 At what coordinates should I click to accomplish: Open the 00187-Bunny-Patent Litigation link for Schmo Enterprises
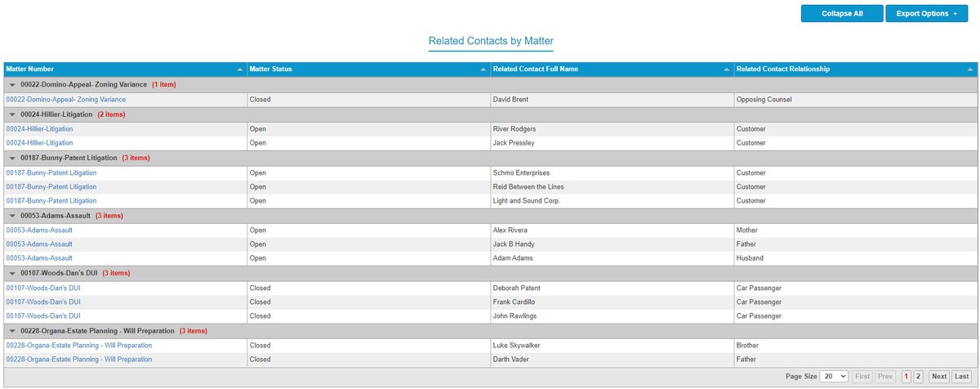coord(51,172)
